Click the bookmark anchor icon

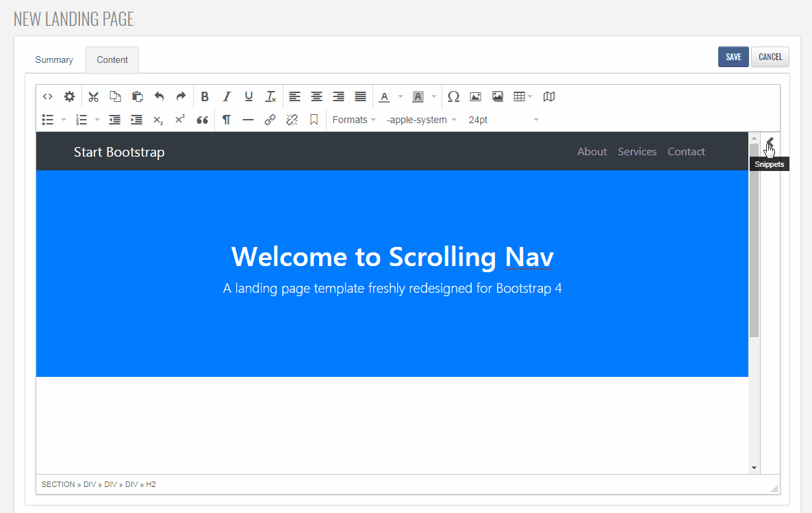tap(314, 120)
